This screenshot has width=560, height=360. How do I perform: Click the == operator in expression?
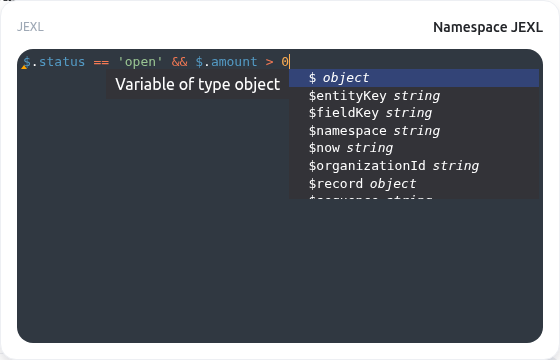[101, 62]
